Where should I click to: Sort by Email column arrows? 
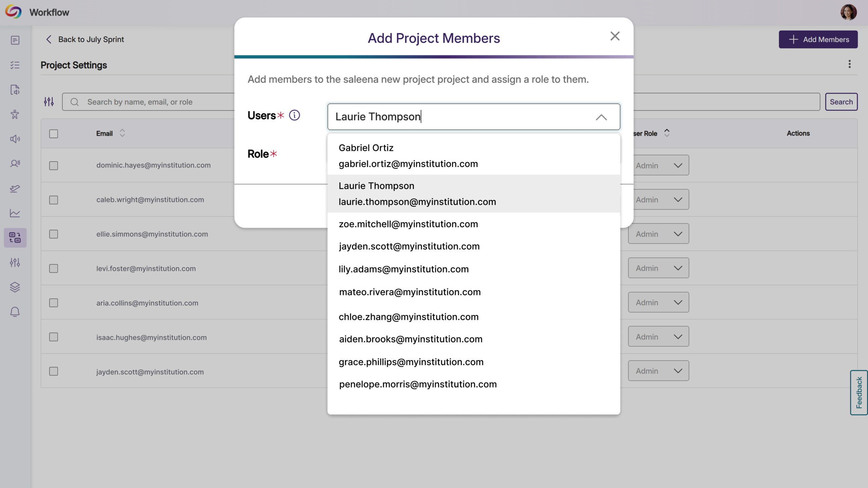122,133
